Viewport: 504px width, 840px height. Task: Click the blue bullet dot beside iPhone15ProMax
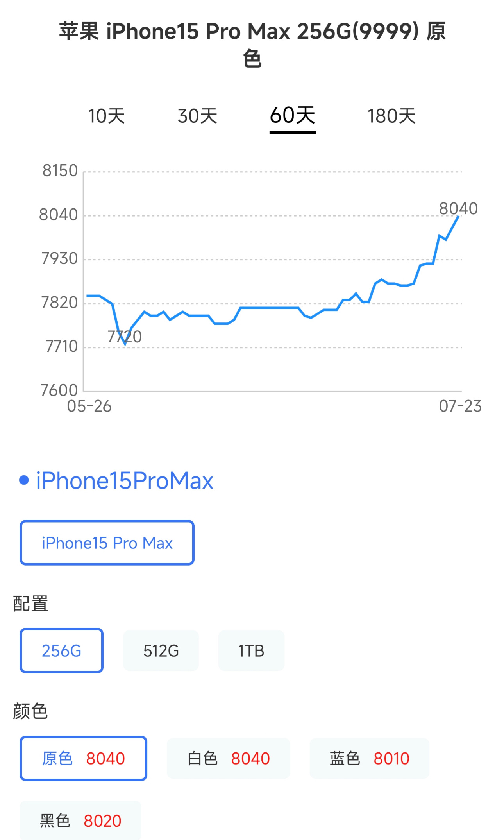pos(24,480)
